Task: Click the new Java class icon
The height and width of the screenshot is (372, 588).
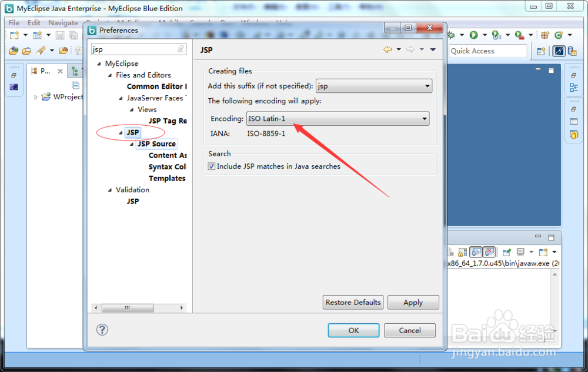Action: point(559,35)
